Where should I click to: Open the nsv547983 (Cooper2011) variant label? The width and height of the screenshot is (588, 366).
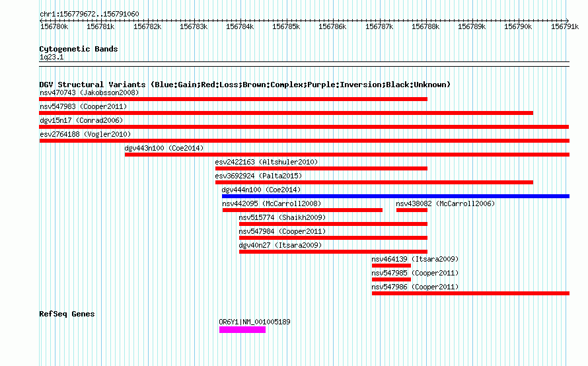(83, 106)
